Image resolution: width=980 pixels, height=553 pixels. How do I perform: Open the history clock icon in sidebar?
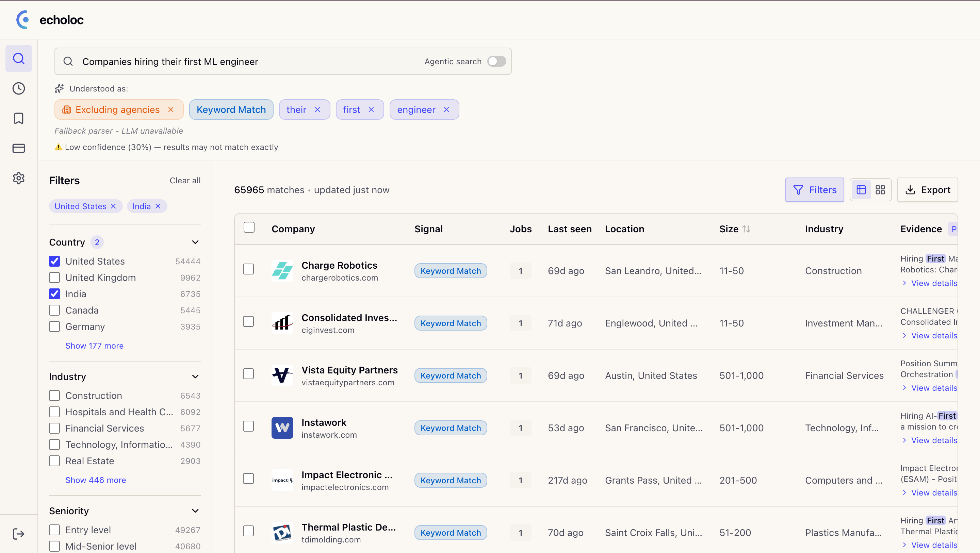pos(19,89)
